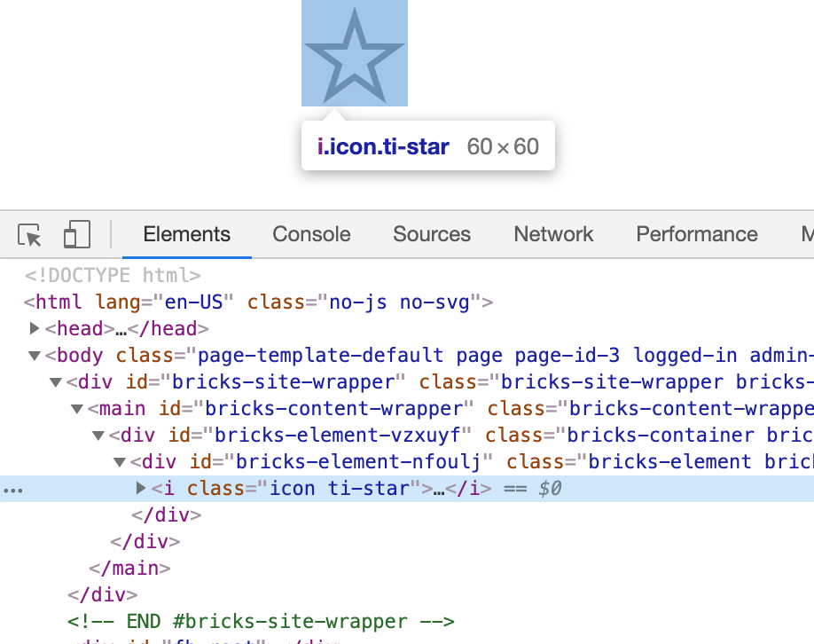The image size is (814, 644).
Task: Select the html lang en-US node
Action: (x=259, y=302)
